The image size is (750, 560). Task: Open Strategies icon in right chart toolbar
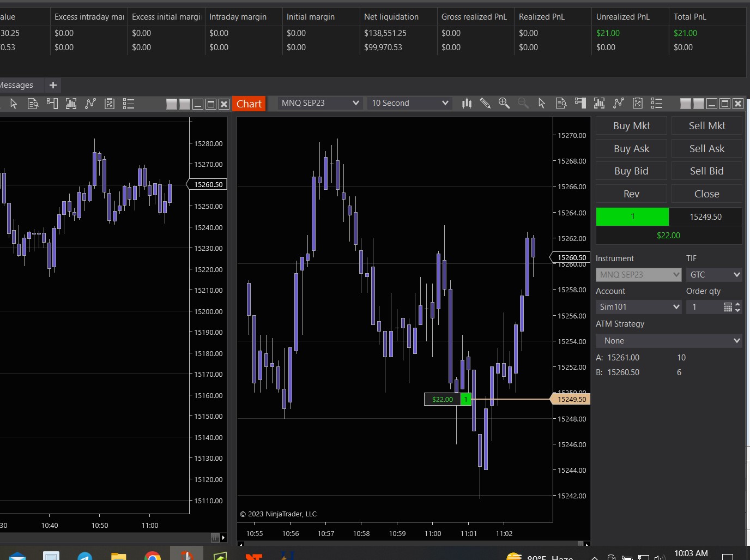[x=638, y=103]
